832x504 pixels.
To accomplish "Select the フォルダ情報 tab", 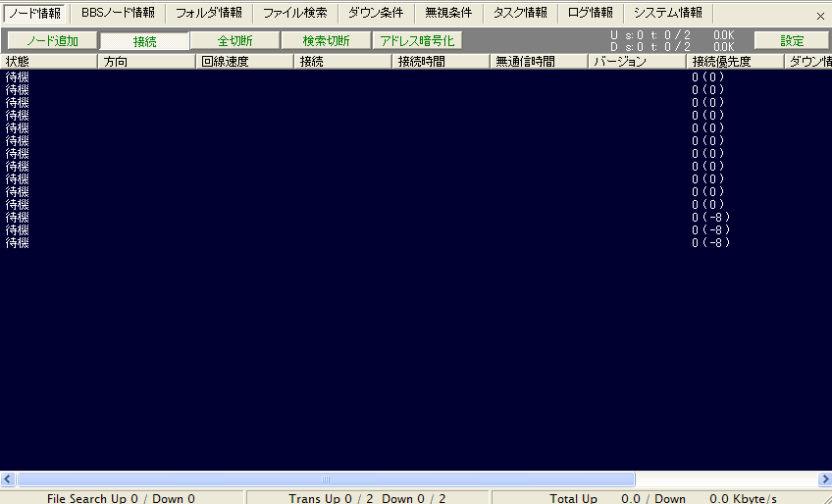I will (209, 14).
